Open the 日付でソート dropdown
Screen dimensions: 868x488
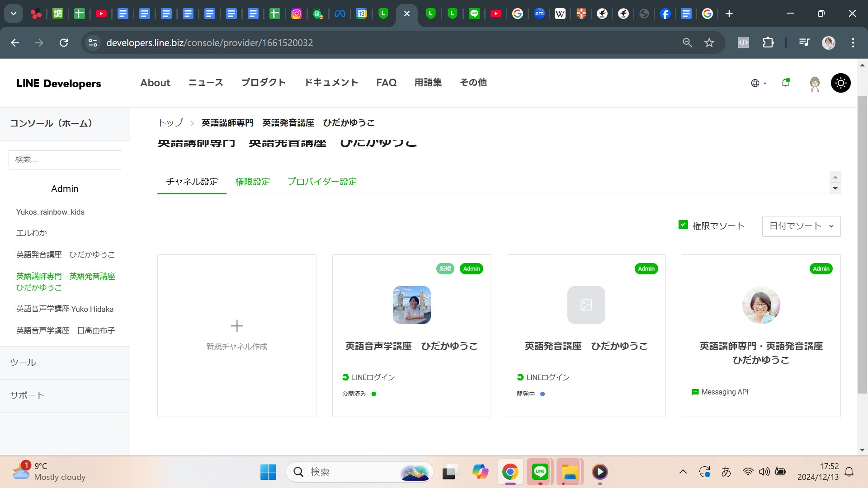pyautogui.click(x=801, y=226)
